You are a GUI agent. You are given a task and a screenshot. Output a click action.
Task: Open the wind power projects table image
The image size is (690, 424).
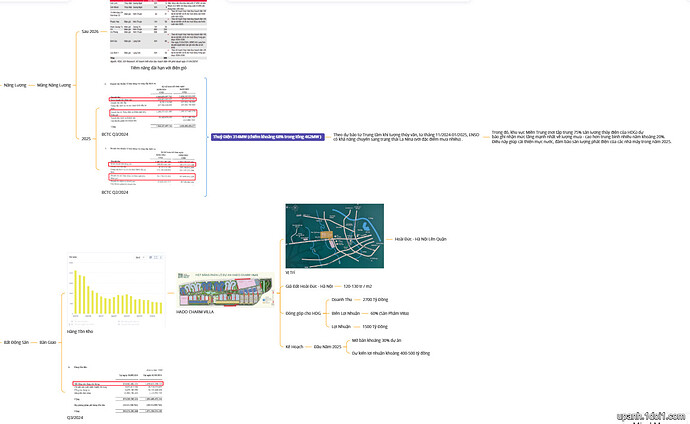[158, 32]
